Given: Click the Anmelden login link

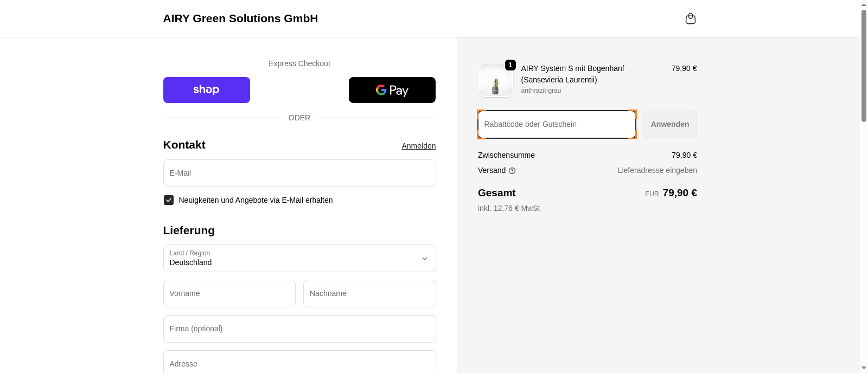Looking at the screenshot, I should coord(418,146).
